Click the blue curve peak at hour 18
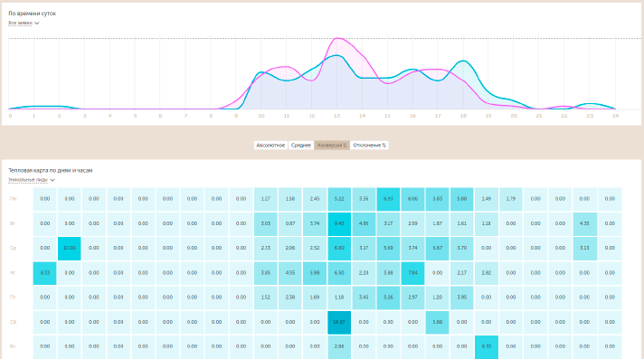The height and width of the screenshot is (359, 644). click(463, 61)
